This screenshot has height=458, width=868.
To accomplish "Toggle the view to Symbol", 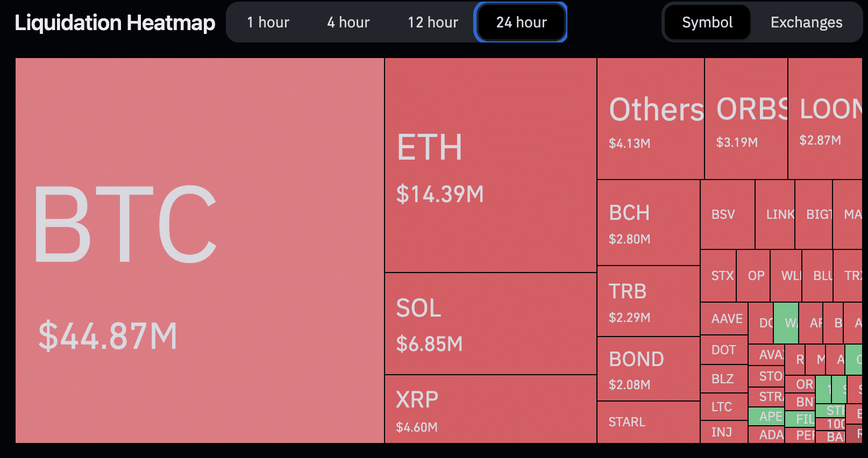I will (707, 23).
